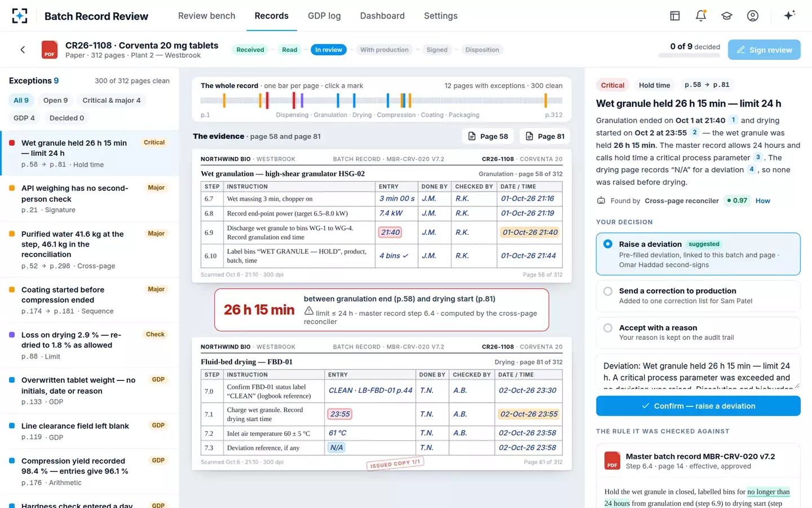Click the highlighted 21:40 entry in step 6.9
812x508 pixels.
390,232
